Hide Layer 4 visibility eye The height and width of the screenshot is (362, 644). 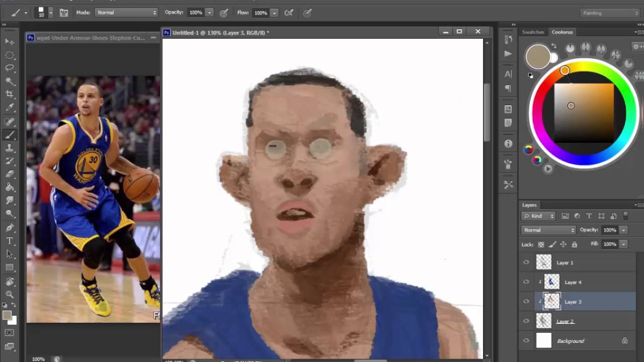pyautogui.click(x=526, y=282)
